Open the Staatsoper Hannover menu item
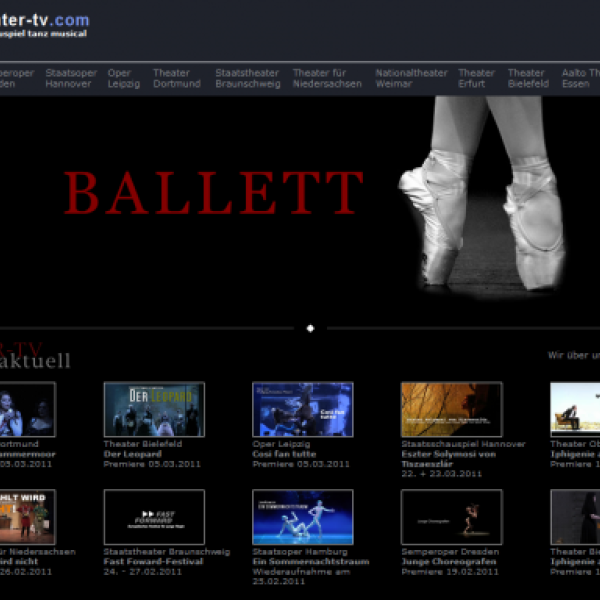Image resolution: width=600 pixels, height=600 pixels. click(71, 78)
